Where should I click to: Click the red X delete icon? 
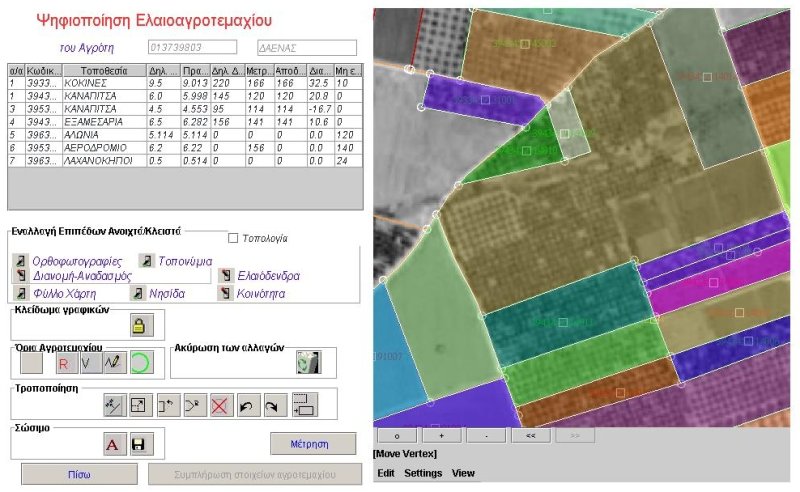coord(220,405)
